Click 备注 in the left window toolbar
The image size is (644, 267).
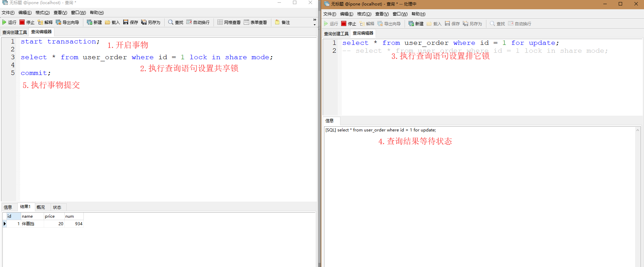pos(282,22)
